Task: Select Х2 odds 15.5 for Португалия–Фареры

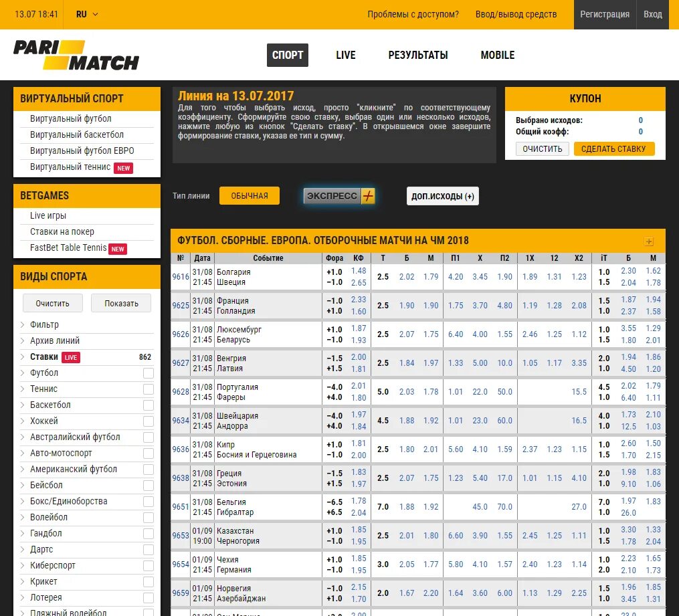Action: pos(579,392)
